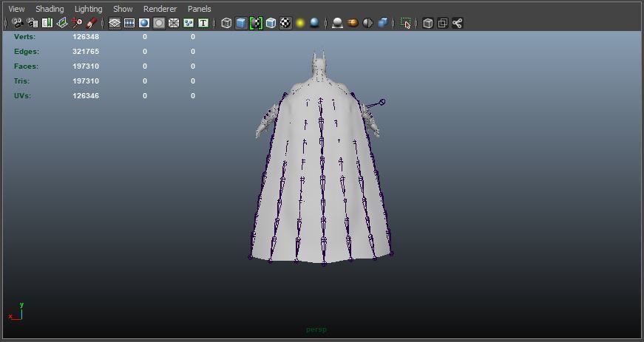Open the Panels menu
644x342 pixels.
[199, 9]
